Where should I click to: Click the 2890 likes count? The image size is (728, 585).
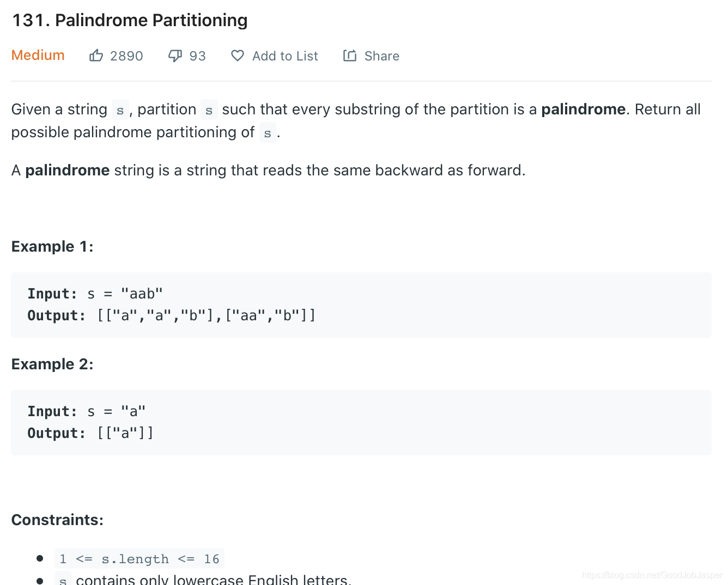126,56
